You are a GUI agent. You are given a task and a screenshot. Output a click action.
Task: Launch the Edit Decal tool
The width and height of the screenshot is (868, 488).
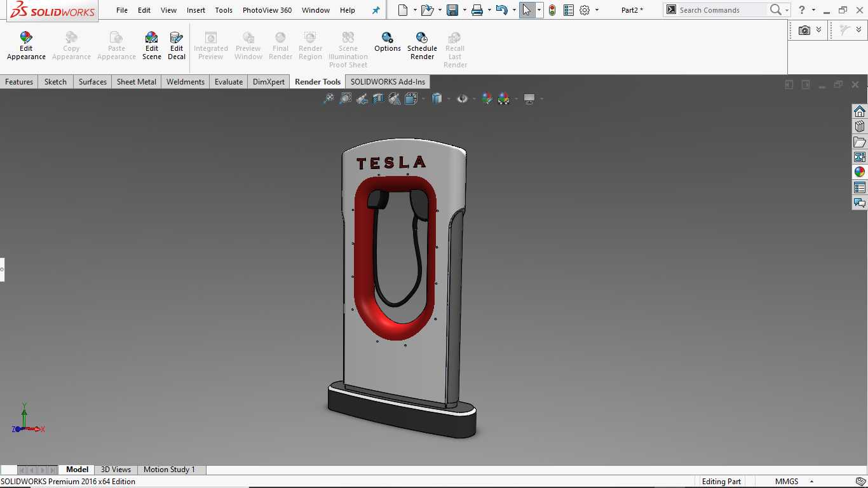point(177,46)
